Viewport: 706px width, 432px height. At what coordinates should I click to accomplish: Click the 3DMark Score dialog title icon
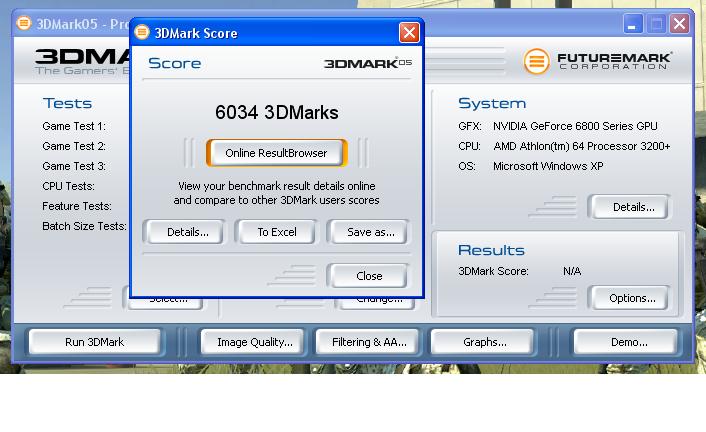click(x=141, y=32)
